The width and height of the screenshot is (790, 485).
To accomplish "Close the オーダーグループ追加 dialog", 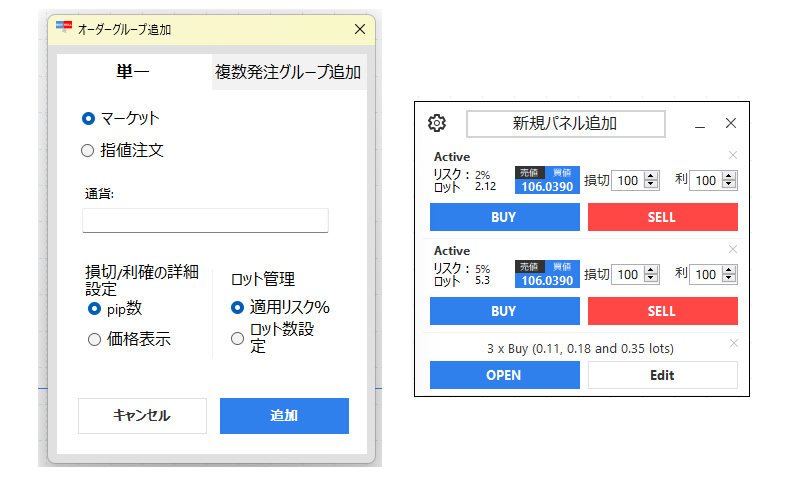I will click(x=360, y=30).
